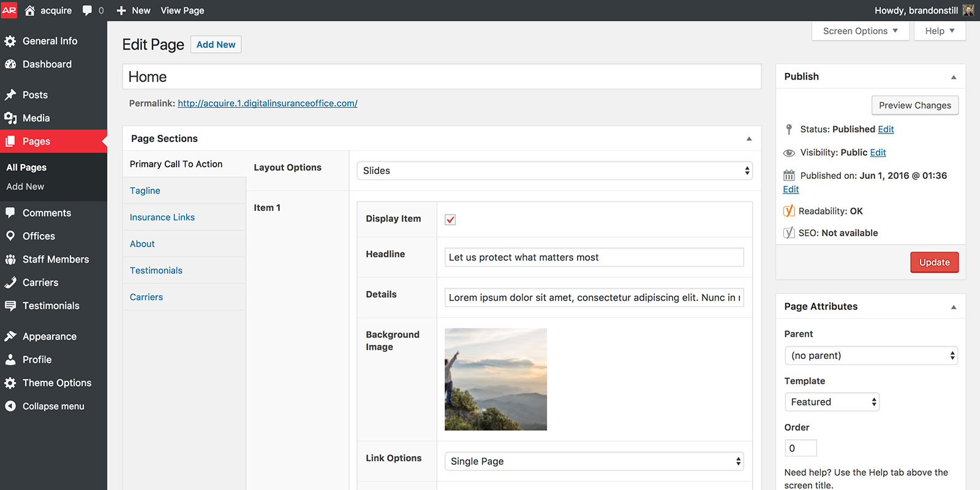Open View Page in admin bar

183,10
